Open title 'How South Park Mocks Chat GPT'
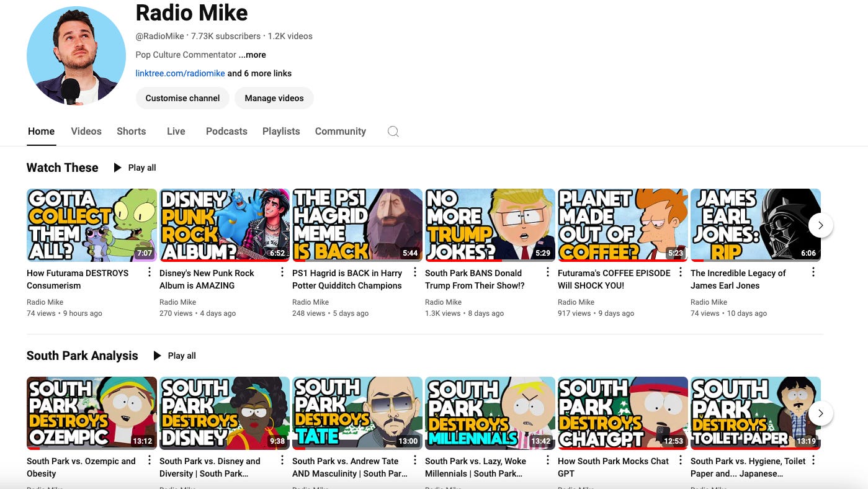Image resolution: width=868 pixels, height=489 pixels. point(613,467)
